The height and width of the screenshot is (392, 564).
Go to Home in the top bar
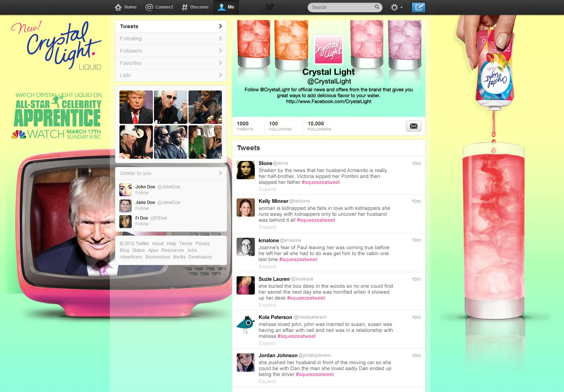pyautogui.click(x=126, y=7)
